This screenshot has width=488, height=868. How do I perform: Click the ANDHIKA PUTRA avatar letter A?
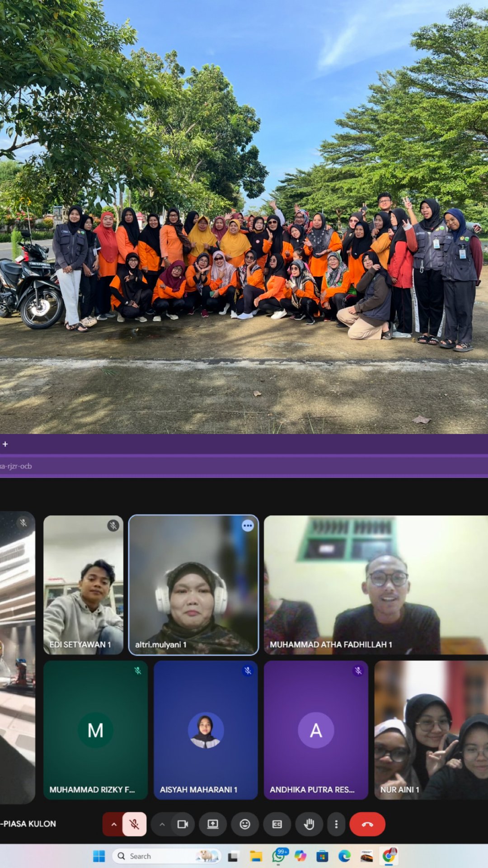316,730
